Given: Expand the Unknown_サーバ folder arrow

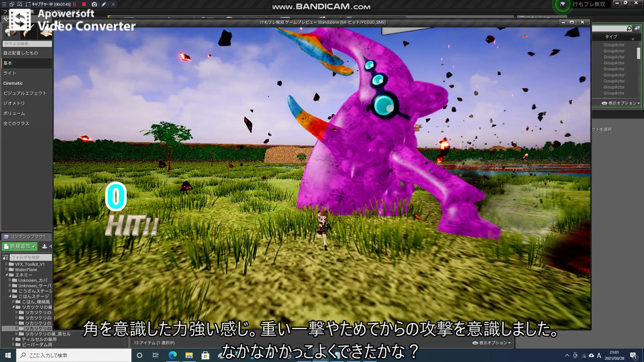Looking at the screenshot, I should click(10, 286).
